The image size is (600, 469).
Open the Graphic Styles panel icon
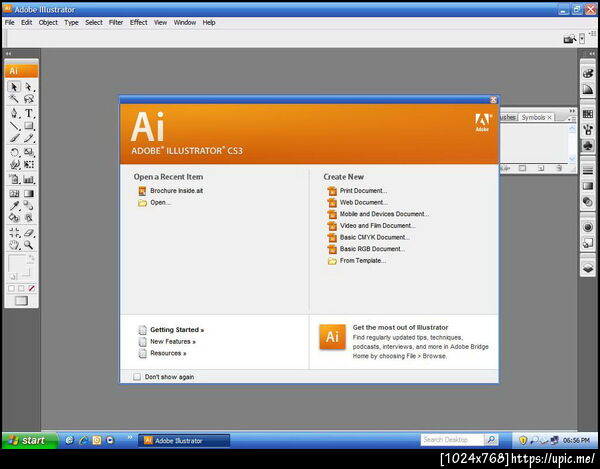coord(588,243)
